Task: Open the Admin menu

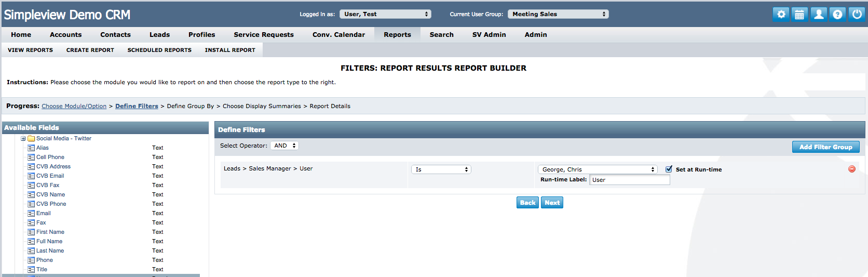Action: tap(536, 35)
